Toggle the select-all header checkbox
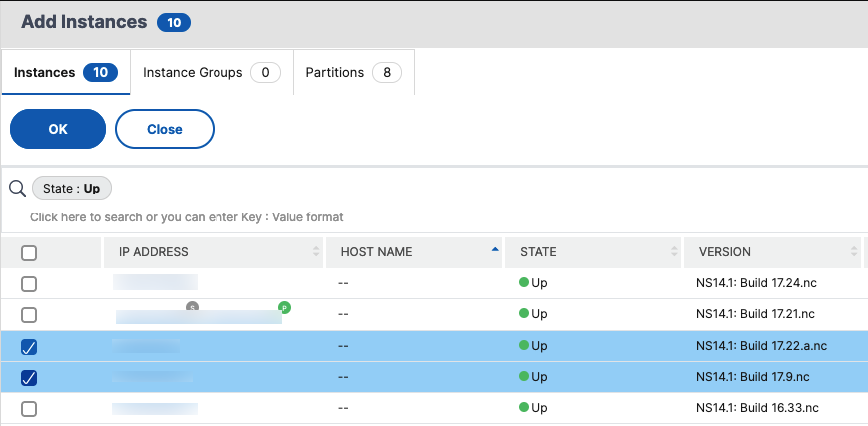This screenshot has height=426, width=868. click(29, 253)
